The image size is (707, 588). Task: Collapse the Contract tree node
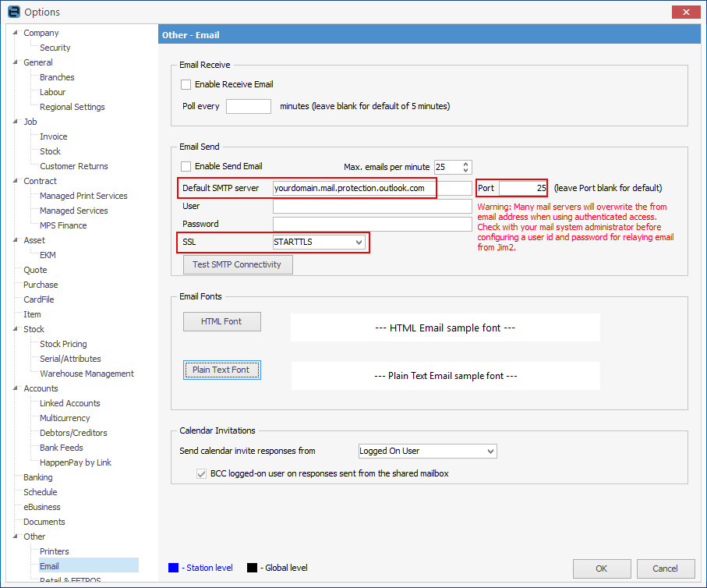click(x=16, y=181)
